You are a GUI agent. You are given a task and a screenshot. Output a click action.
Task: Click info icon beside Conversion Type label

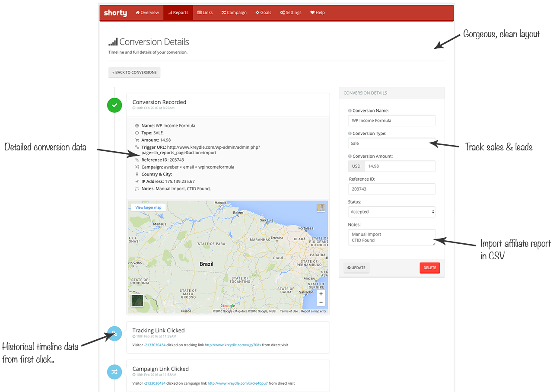pos(350,134)
